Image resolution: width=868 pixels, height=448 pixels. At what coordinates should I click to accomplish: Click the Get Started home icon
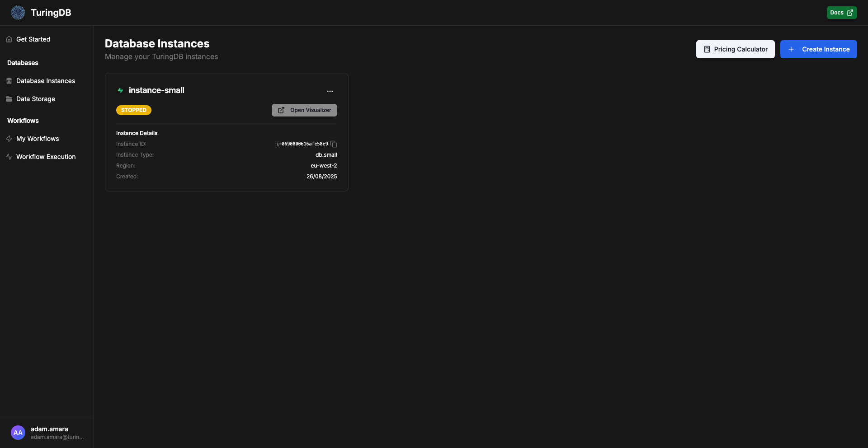(9, 39)
